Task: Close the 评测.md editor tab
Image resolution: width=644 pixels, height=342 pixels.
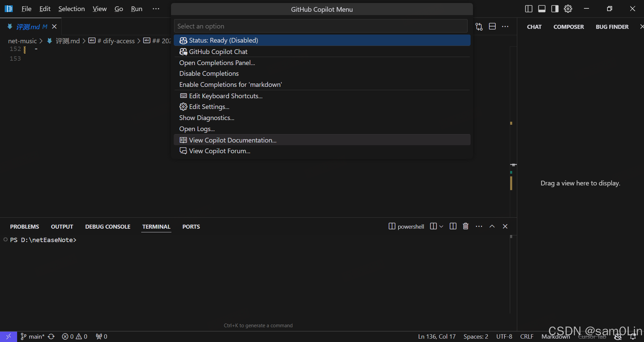Action: tap(54, 26)
